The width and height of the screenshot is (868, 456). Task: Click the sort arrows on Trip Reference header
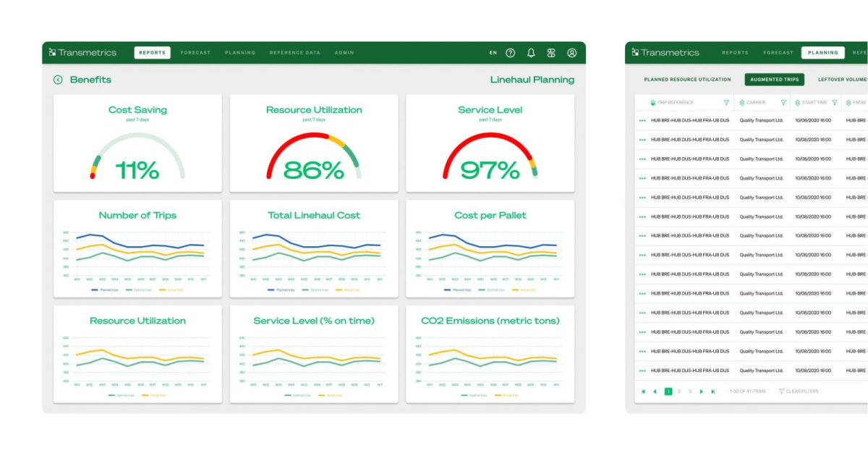[x=652, y=102]
